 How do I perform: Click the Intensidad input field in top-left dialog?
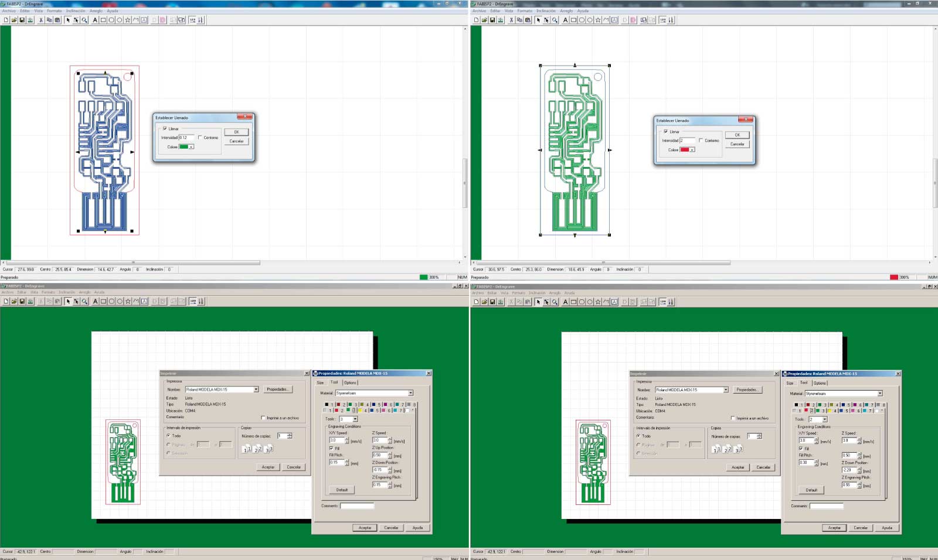coord(186,138)
